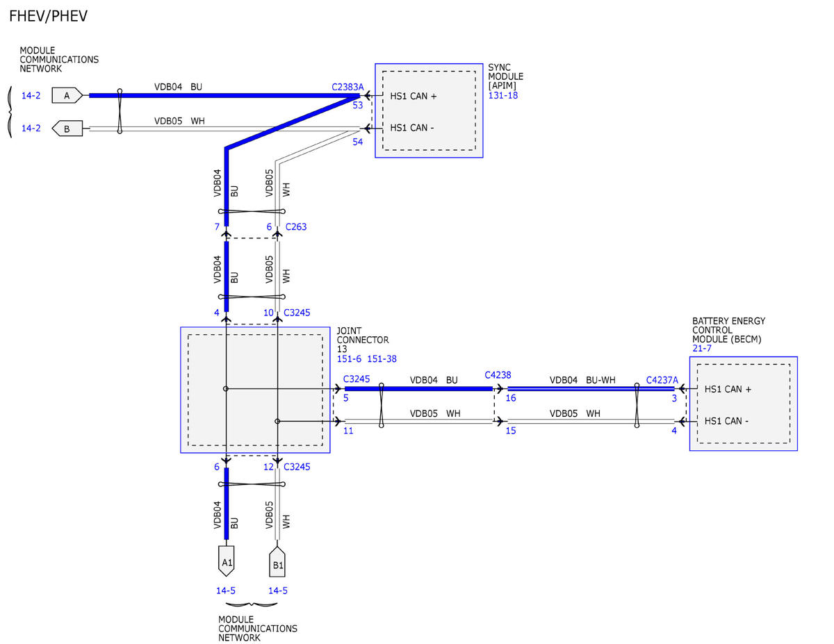Open the 14-2 link beside connector B
Viewport: 834px width, 644px height.
(x=31, y=129)
